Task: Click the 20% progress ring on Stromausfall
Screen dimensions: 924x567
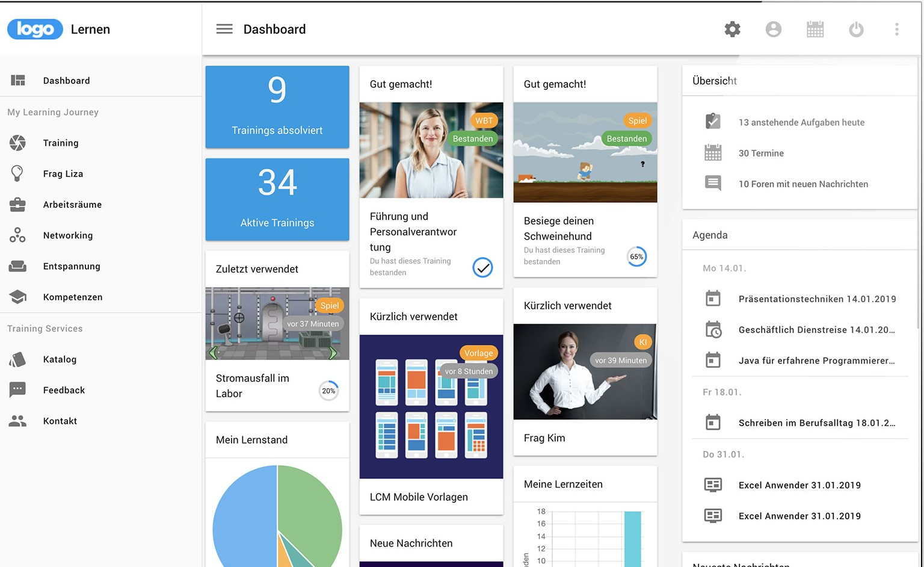Action: [x=328, y=391]
